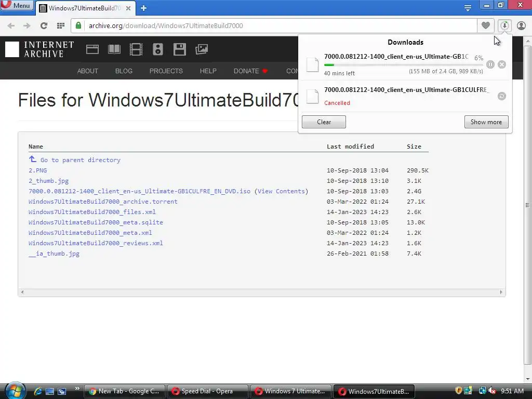Select the active download file name
Viewport: 532px width, 399px height.
[x=396, y=56]
